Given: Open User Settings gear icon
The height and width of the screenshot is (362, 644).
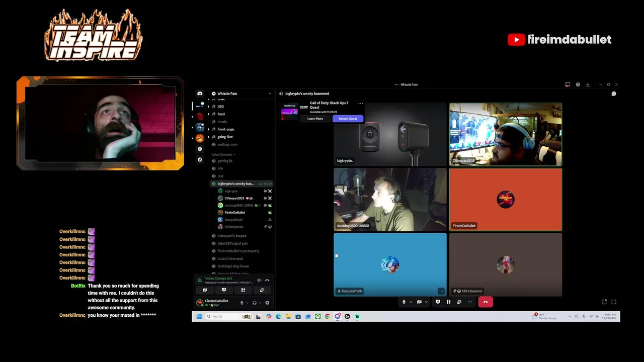Looking at the screenshot, I should click(267, 303).
